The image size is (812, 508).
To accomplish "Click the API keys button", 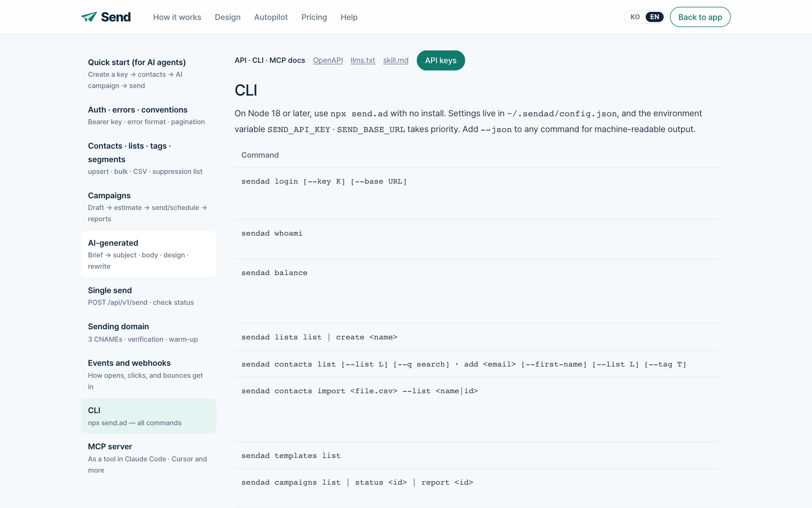I will click(441, 60).
